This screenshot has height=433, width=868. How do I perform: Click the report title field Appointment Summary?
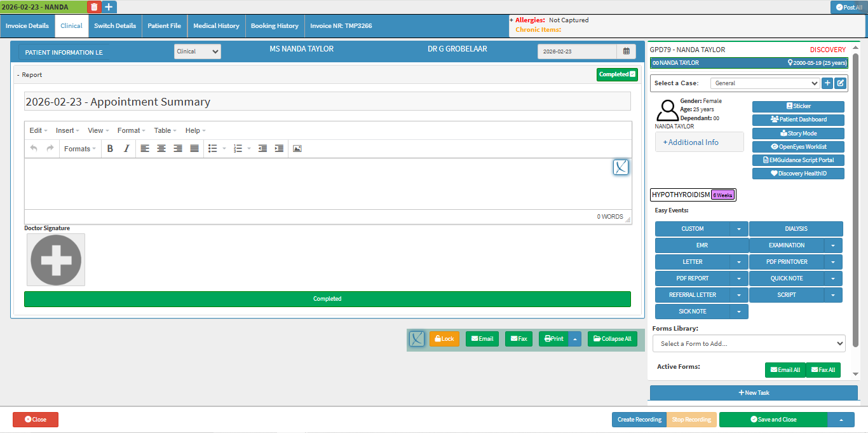coord(327,102)
